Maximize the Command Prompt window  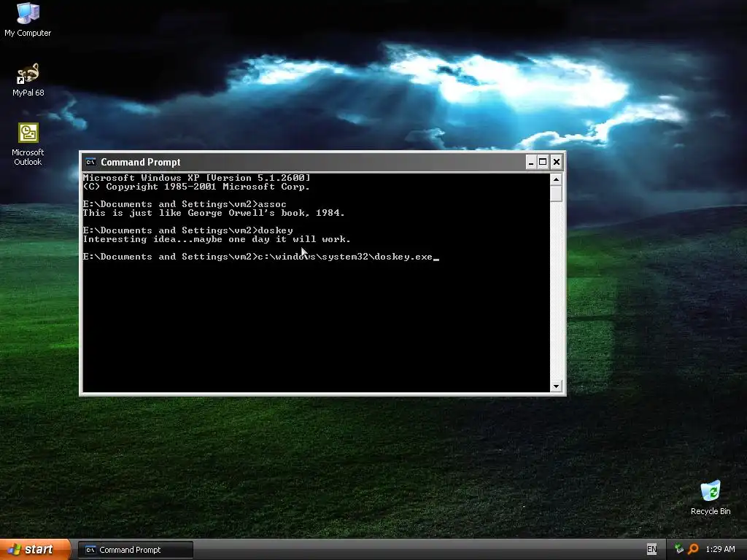[543, 162]
